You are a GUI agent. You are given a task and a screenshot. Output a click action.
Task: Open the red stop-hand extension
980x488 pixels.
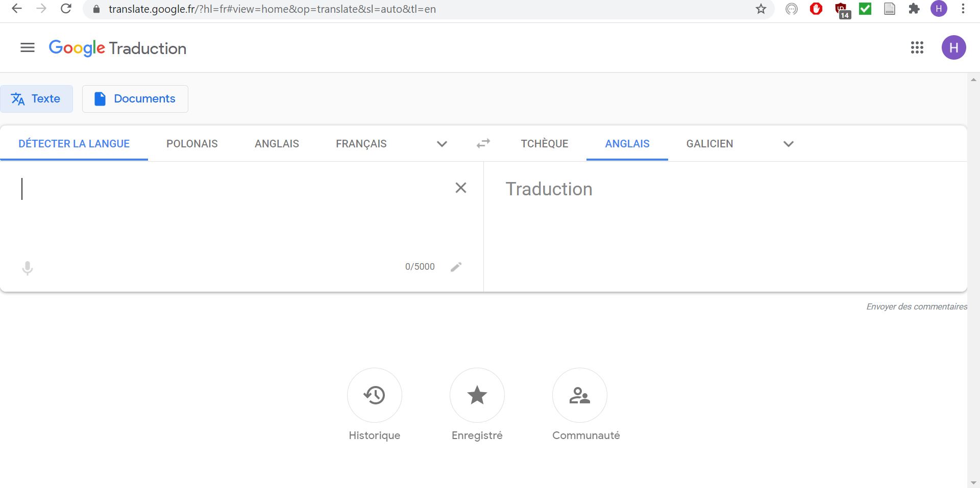pyautogui.click(x=816, y=9)
